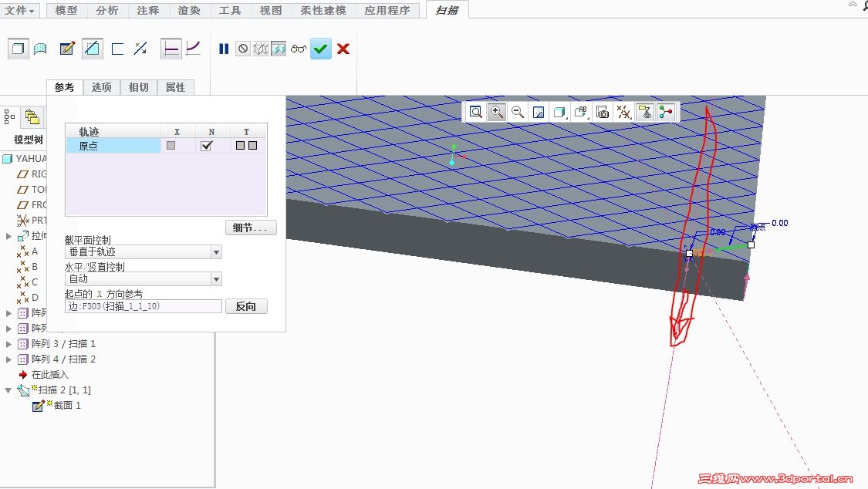Click the unattached preview icon
This screenshot has height=489, width=868.
coord(261,49)
